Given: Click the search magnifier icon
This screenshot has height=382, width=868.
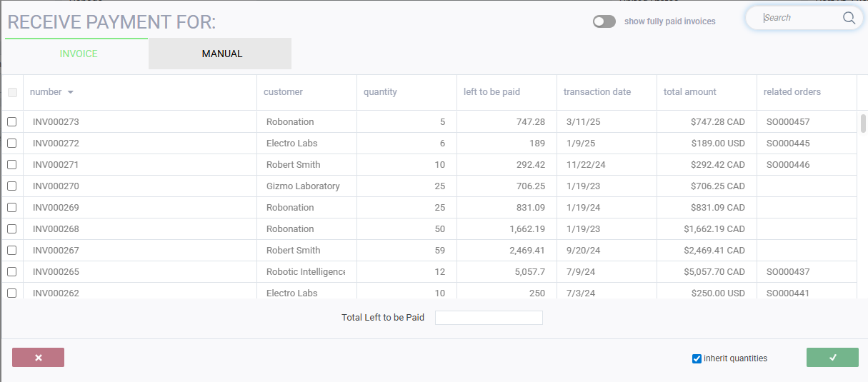Looking at the screenshot, I should click(x=849, y=18).
